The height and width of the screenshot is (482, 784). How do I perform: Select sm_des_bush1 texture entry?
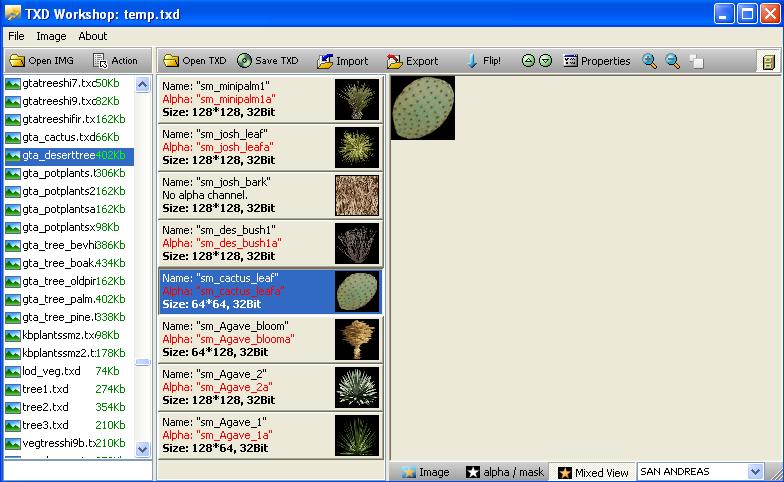pyautogui.click(x=270, y=243)
